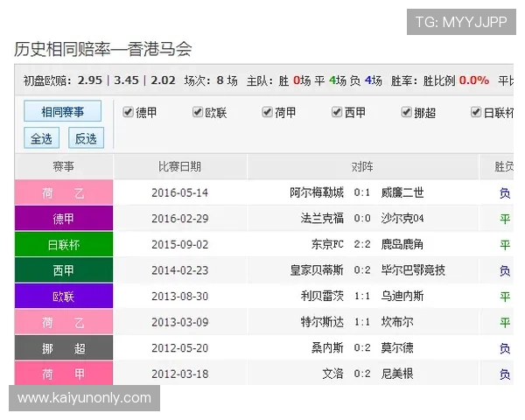Viewport: 525px width, 420px height.
Task: Click 荷乙 cell in the 2013-03-09 row
Action: point(64,322)
